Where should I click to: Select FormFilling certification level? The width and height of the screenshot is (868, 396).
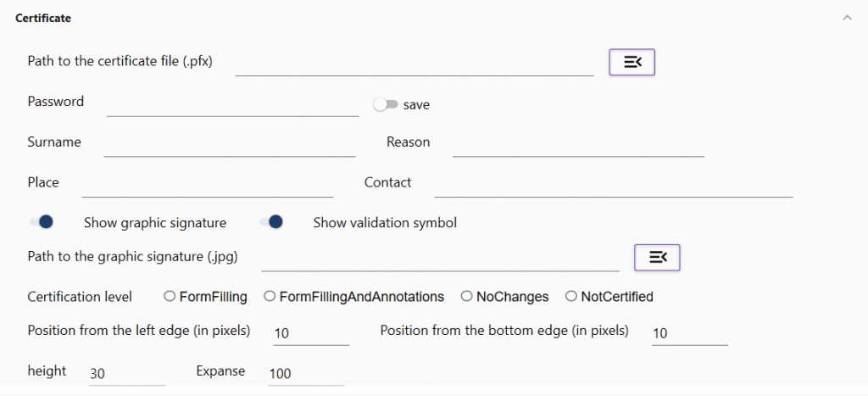point(170,297)
